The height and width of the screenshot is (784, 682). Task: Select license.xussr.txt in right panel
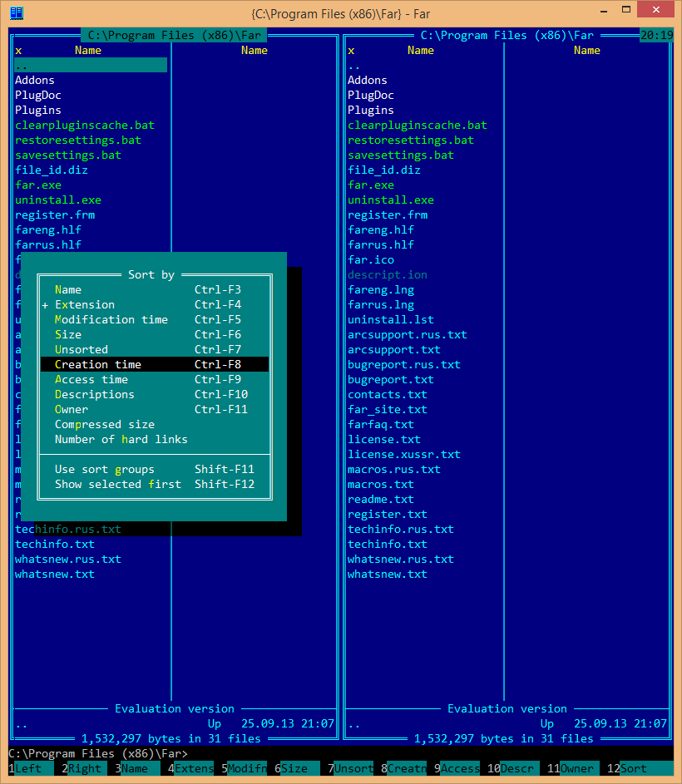pos(404,455)
